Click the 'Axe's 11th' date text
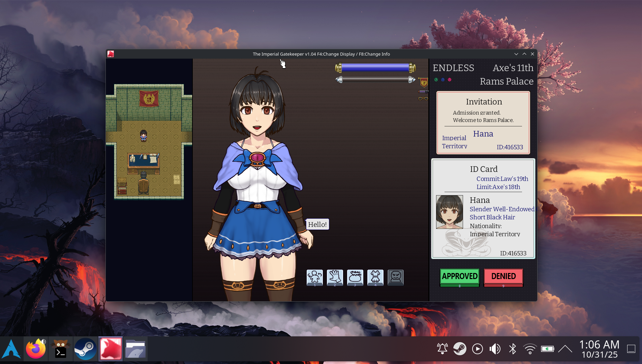The height and width of the screenshot is (364, 642). coord(513,68)
